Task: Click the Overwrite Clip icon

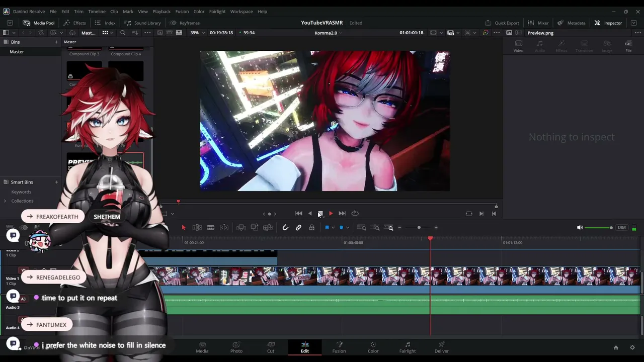Action: [x=255, y=228]
